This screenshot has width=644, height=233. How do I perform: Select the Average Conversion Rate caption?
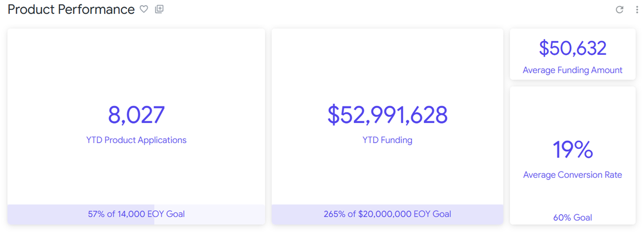click(572, 175)
